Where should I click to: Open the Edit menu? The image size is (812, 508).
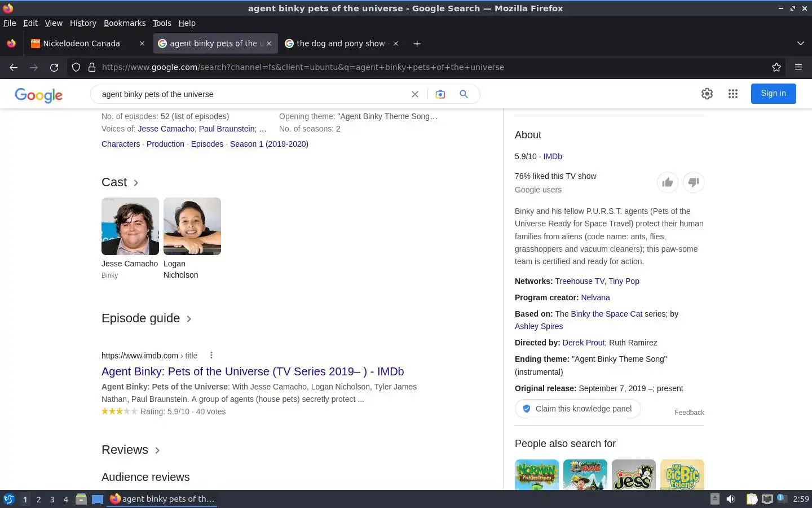(30, 23)
